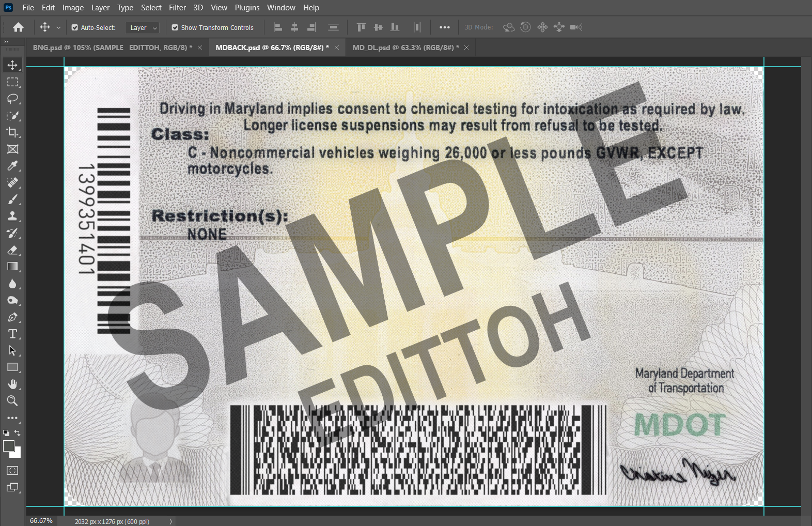The width and height of the screenshot is (812, 526).
Task: Change the screen mode
Action: 12,487
